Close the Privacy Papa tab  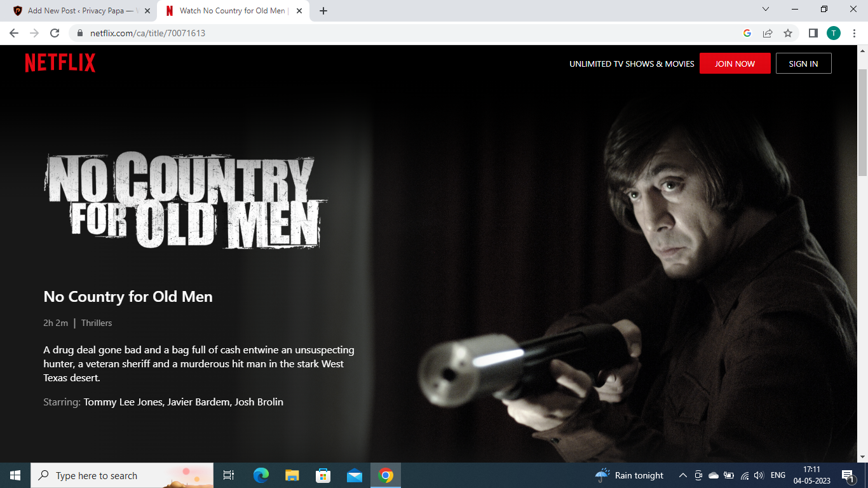click(x=147, y=11)
